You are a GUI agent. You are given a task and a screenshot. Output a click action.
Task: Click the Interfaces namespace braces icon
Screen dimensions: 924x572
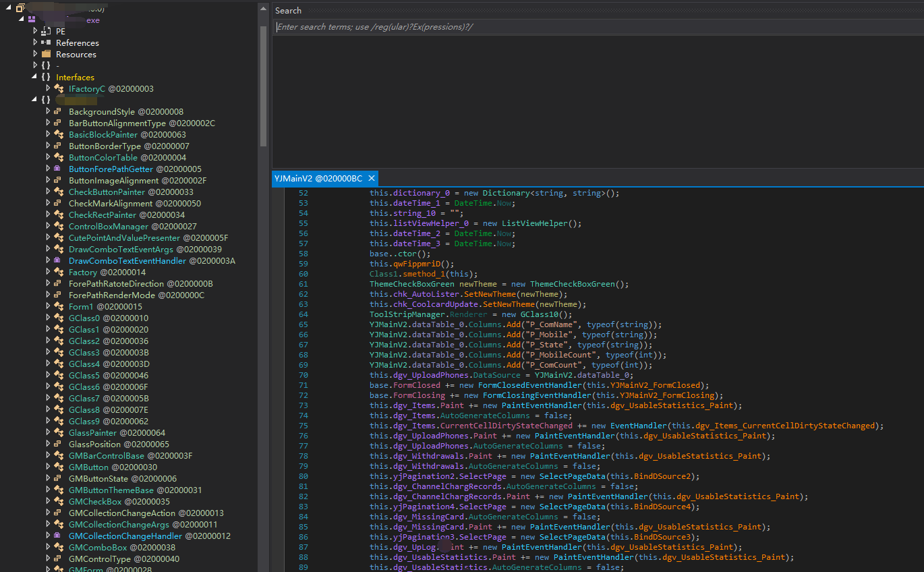pyautogui.click(x=46, y=78)
